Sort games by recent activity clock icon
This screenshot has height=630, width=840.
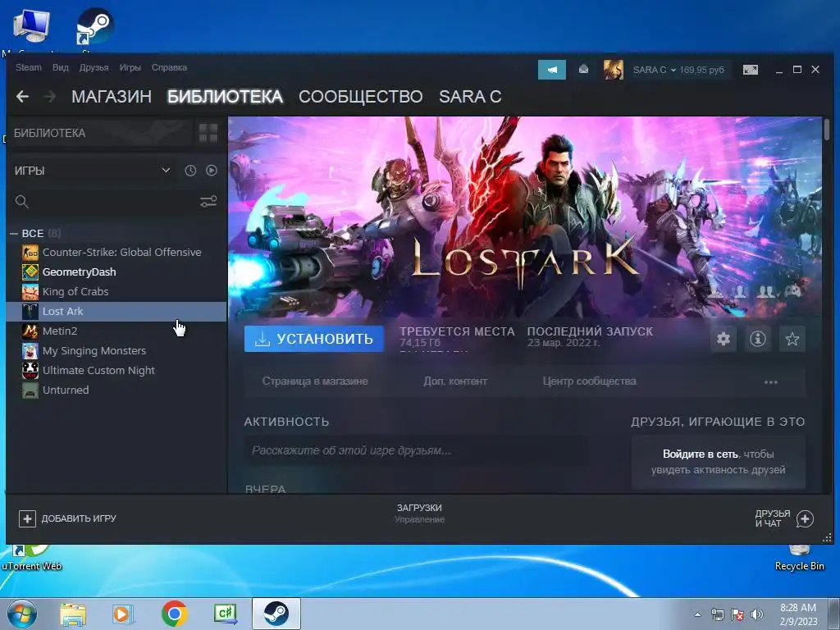click(x=190, y=171)
